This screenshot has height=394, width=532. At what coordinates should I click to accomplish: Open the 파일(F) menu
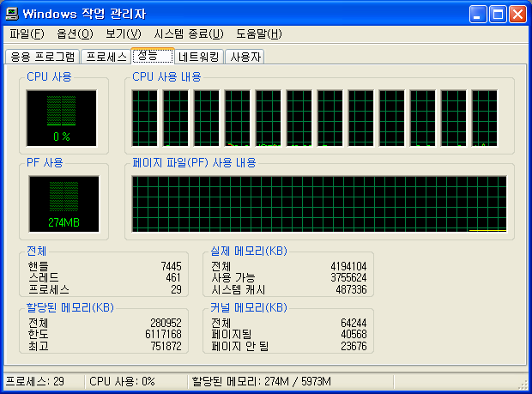coord(27,34)
